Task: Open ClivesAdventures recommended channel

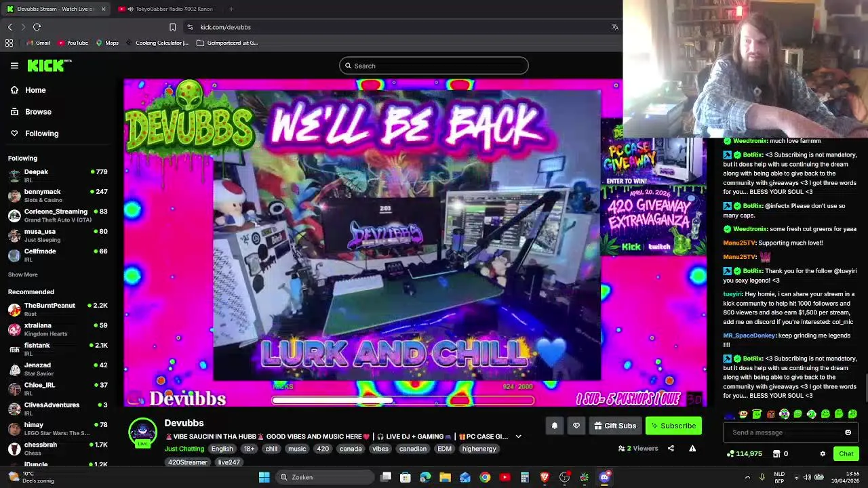Action: pos(58,409)
